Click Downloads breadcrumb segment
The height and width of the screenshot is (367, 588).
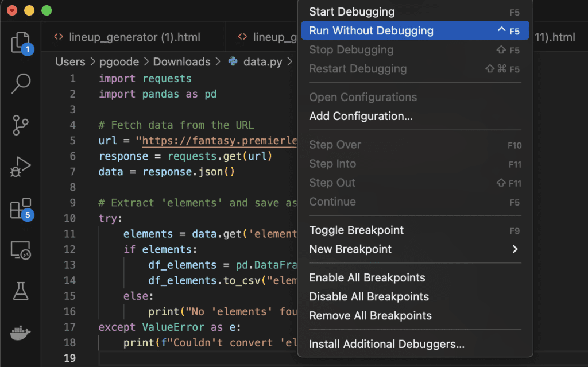click(x=181, y=61)
